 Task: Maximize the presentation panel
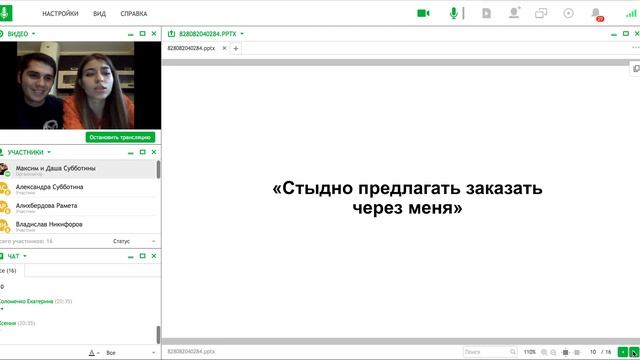(626, 34)
